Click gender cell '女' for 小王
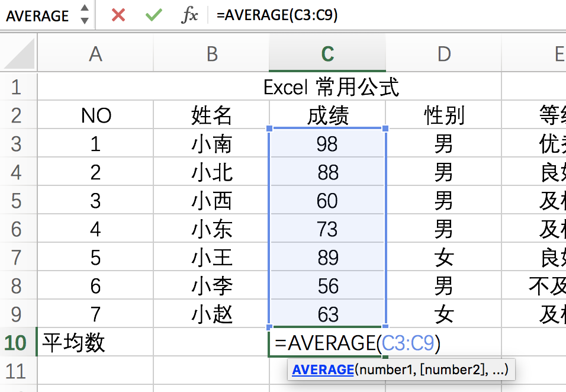This screenshot has height=392, width=566. coord(443,257)
